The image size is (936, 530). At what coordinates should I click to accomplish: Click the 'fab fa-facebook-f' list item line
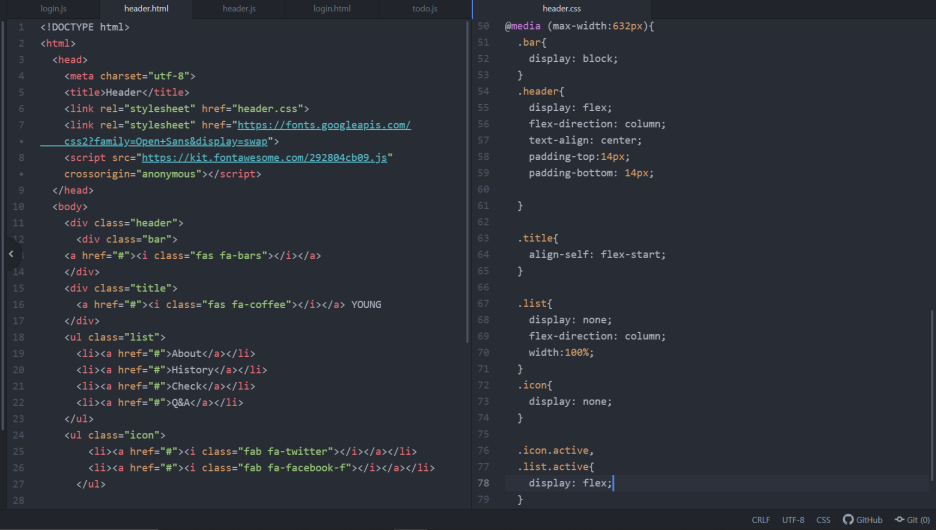261,468
